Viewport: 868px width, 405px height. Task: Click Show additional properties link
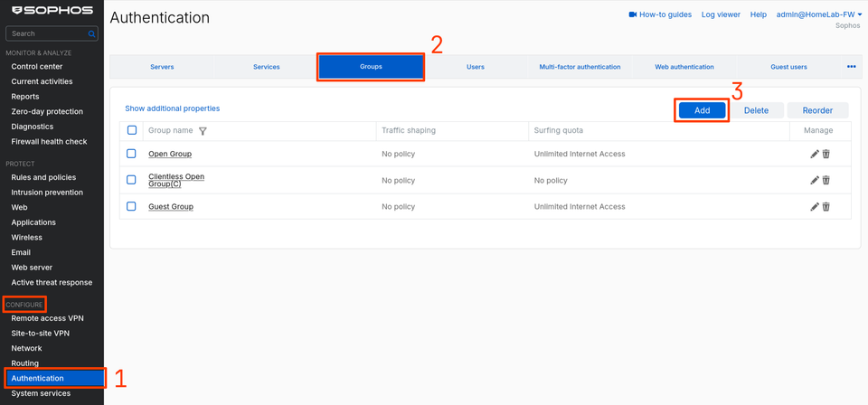[172, 108]
